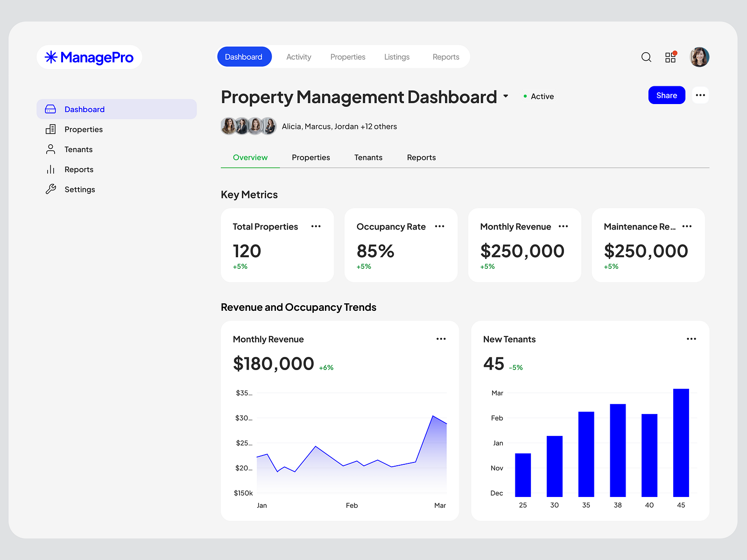Screen dimensions: 747x560
Task: Open the New Tenants chart options menu
Action: [691, 339]
